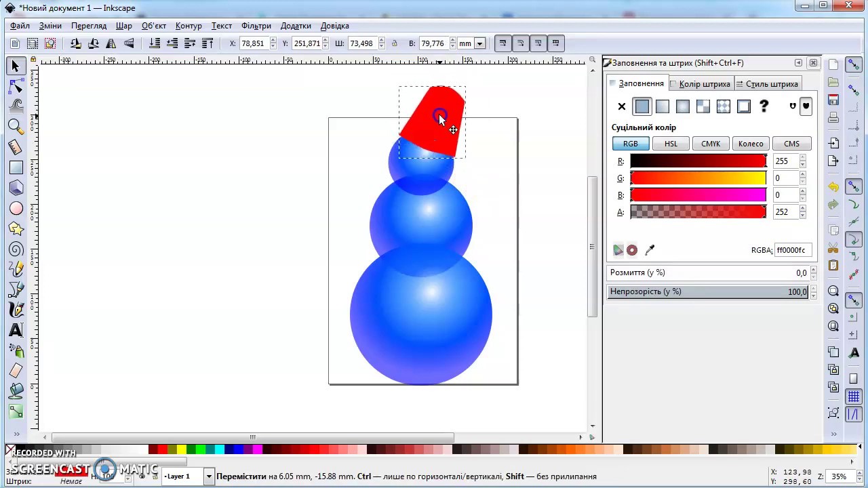868x488 pixels.
Task: Set fill to no paint (X)
Action: [622, 106]
